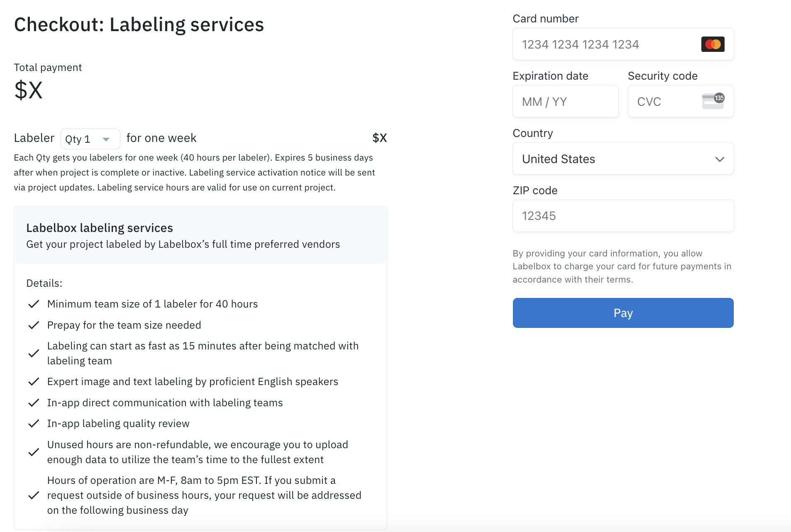Viewport: 791px width, 532px height.
Task: Click the Country dropdown chevron arrow
Action: tap(720, 159)
